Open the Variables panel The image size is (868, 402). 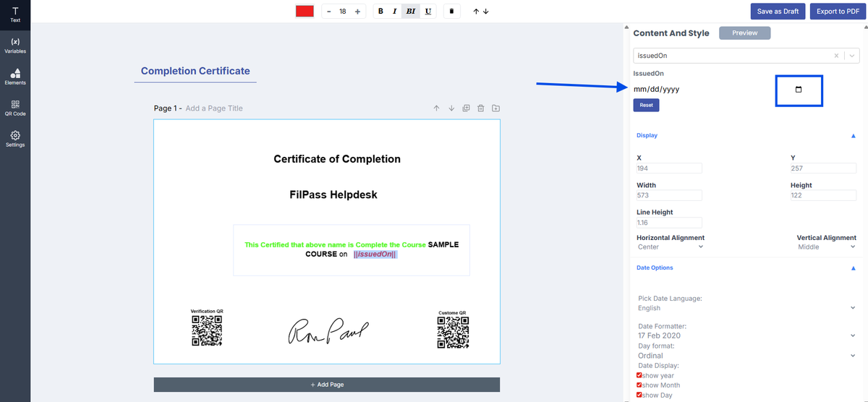coord(15,46)
